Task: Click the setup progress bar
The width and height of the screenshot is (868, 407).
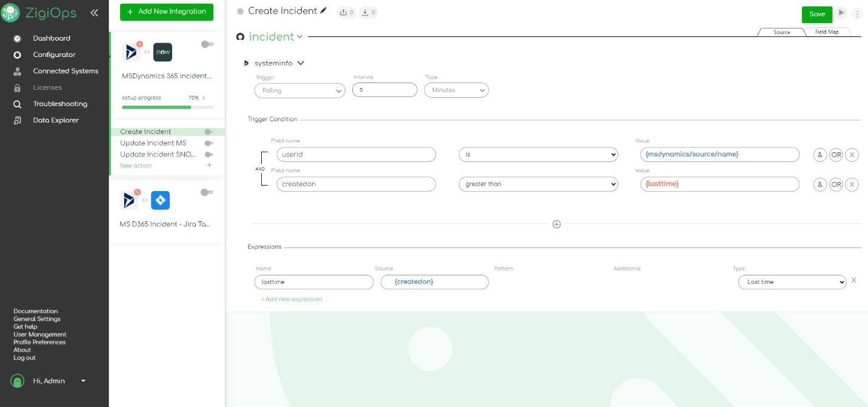Action: pos(168,107)
